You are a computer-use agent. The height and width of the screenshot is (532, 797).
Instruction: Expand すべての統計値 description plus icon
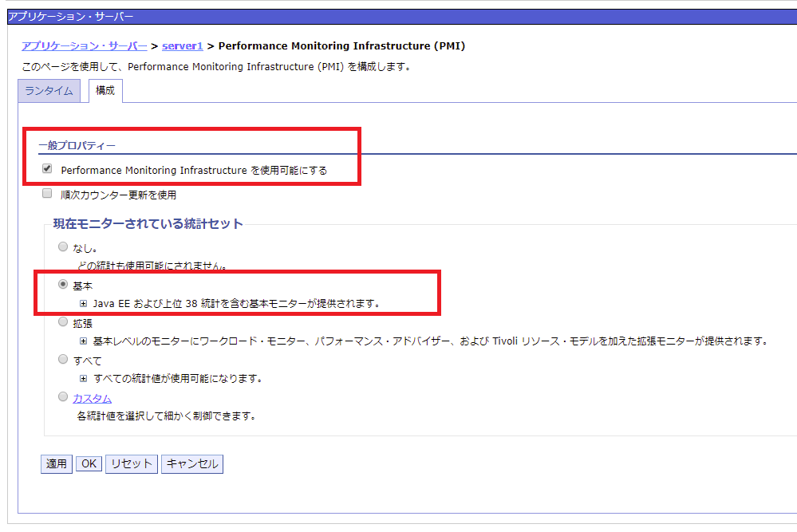(x=83, y=379)
